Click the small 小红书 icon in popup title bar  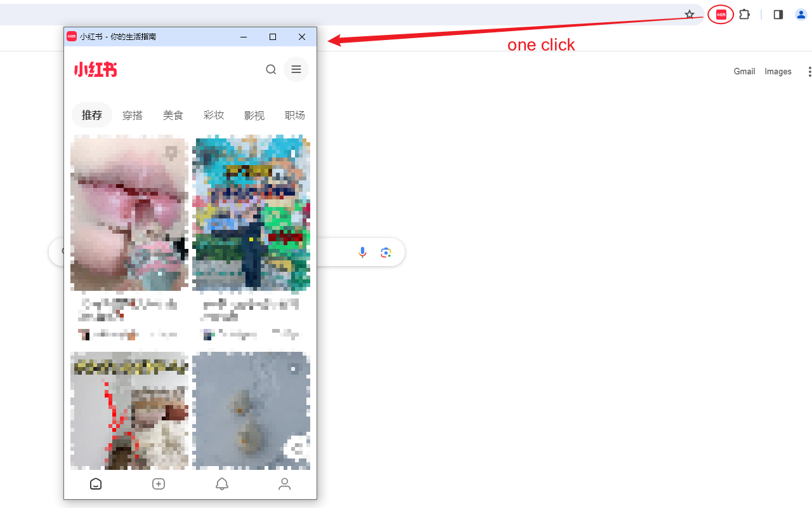click(x=72, y=37)
